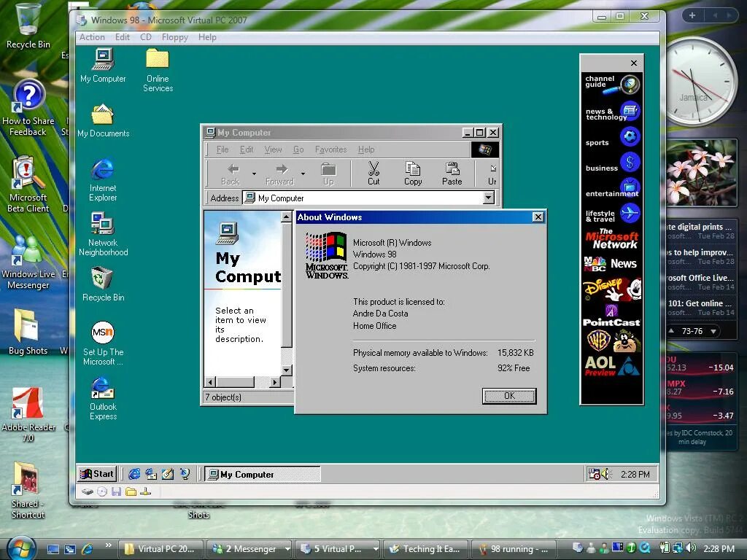Close the About Windows dialog
747x560 pixels.
(538, 217)
